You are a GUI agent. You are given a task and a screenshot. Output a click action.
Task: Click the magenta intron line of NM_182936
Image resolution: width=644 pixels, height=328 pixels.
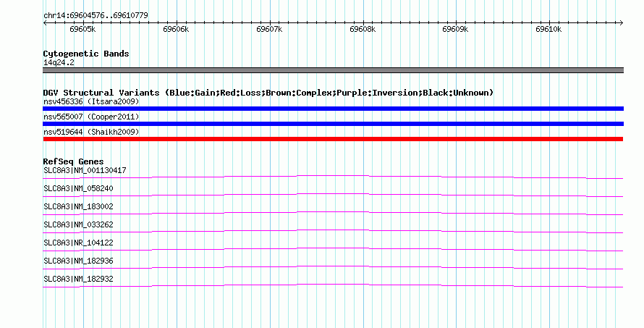[x=333, y=266]
